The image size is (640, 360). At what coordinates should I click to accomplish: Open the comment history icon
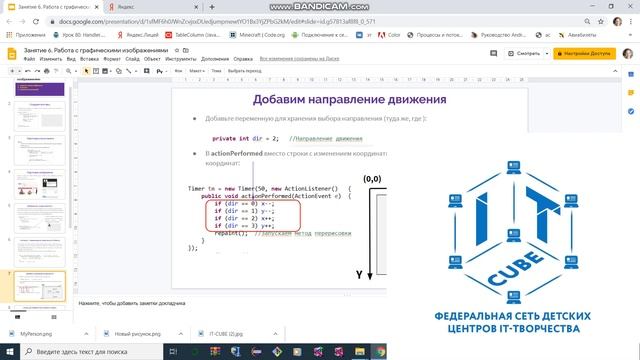[x=493, y=53]
